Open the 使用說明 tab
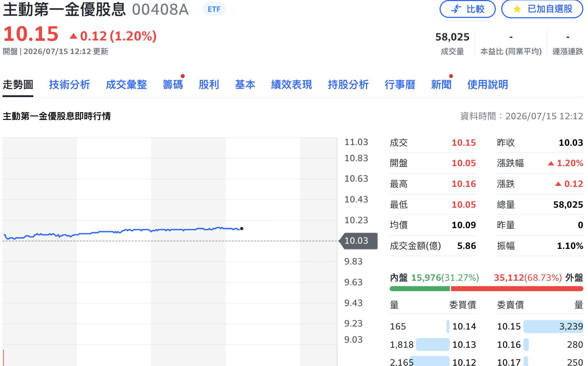Viewport: 588px width, 366px height. point(488,85)
